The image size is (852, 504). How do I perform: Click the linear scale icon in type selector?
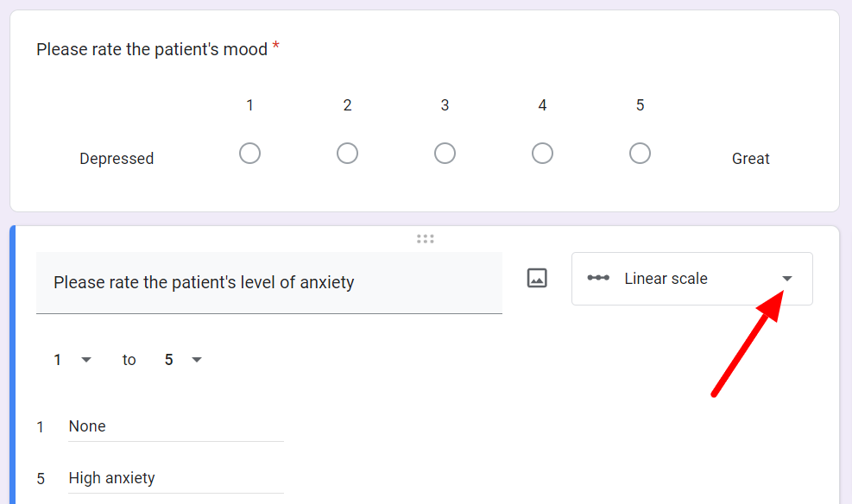[598, 278]
